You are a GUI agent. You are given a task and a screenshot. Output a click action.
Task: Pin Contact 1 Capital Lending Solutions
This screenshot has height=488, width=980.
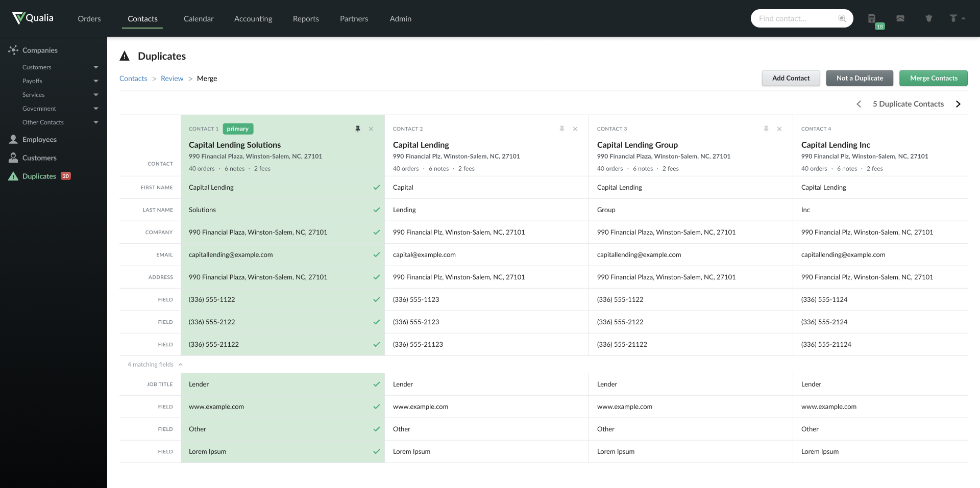pyautogui.click(x=358, y=129)
